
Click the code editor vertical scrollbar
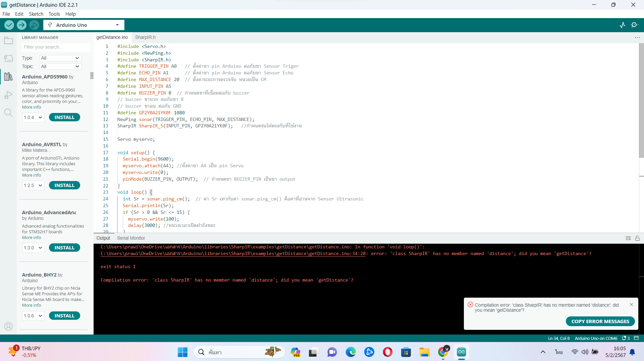pyautogui.click(x=641, y=101)
